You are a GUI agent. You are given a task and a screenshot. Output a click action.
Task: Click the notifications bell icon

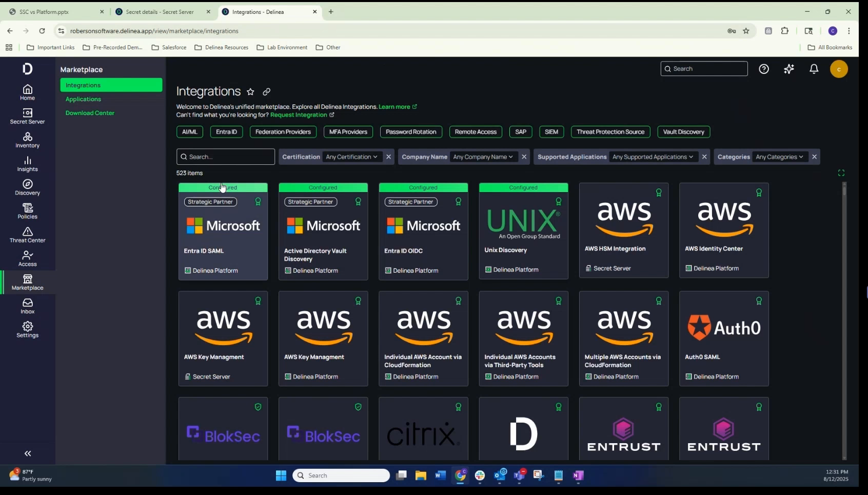click(814, 69)
